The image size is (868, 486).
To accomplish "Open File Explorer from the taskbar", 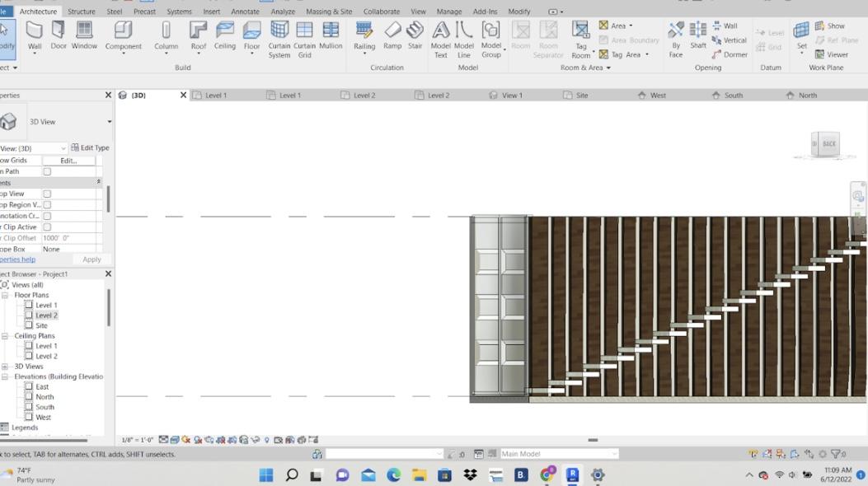I will click(x=419, y=474).
